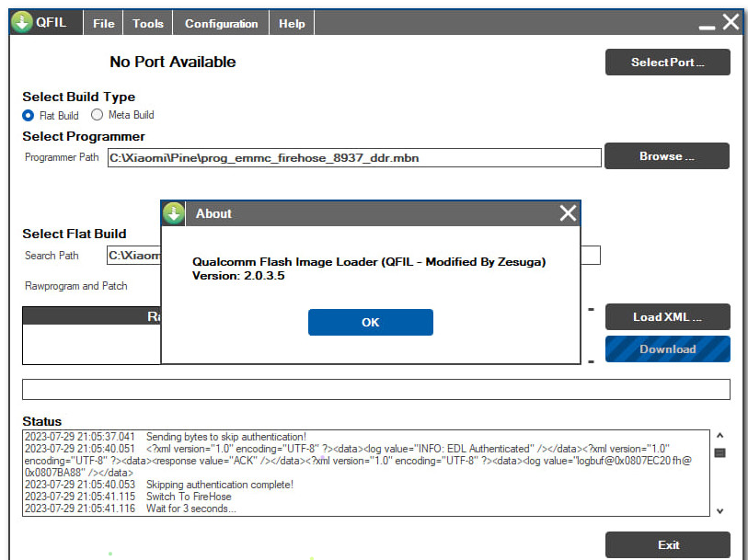Open the Tools menu
The height and width of the screenshot is (560, 748).
pos(147,24)
